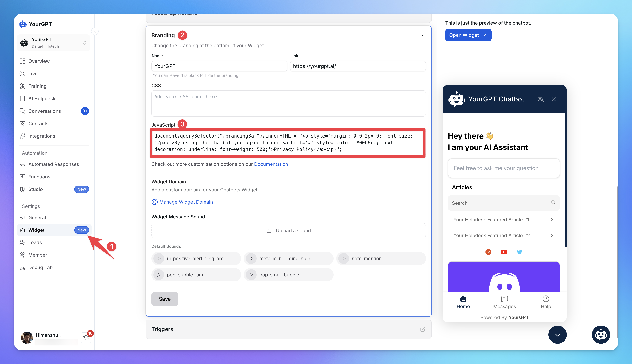Image resolution: width=632 pixels, height=364 pixels.
Task: Open Triggers external link icon
Action: click(423, 329)
